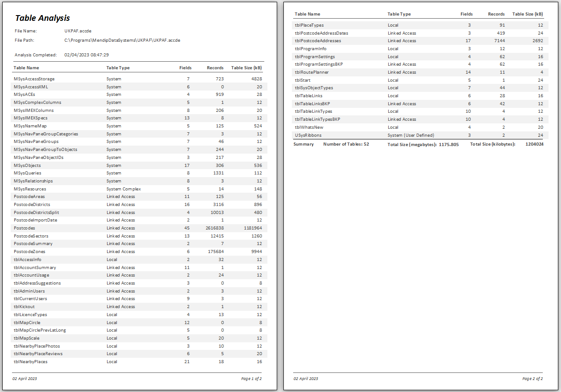Screen dimensions: 561x392
Task: Select the PostcodeSectors table name
Action: click(31, 236)
